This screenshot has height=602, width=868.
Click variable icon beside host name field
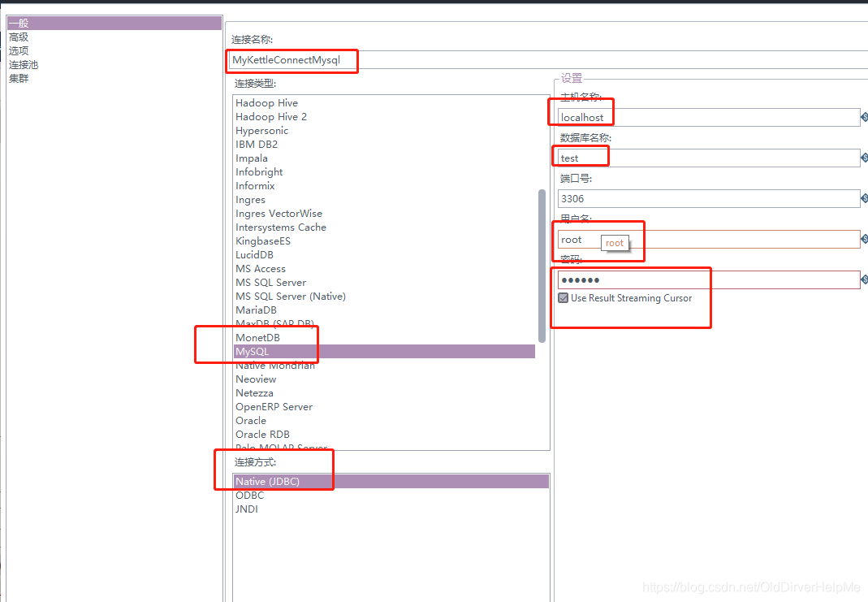tap(864, 118)
